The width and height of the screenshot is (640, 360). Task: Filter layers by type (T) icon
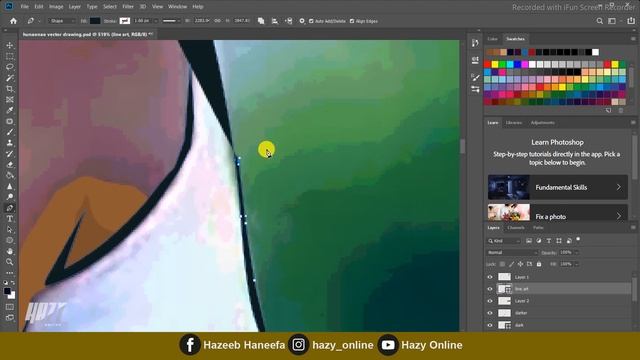[x=549, y=241]
